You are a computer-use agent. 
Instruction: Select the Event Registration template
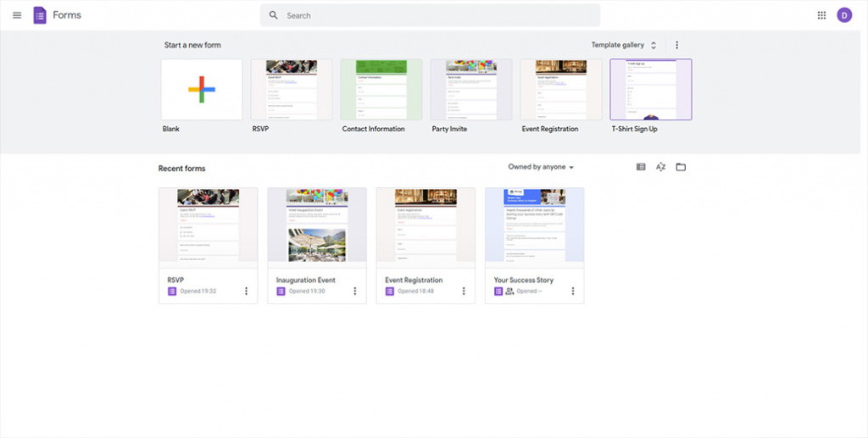coord(561,90)
